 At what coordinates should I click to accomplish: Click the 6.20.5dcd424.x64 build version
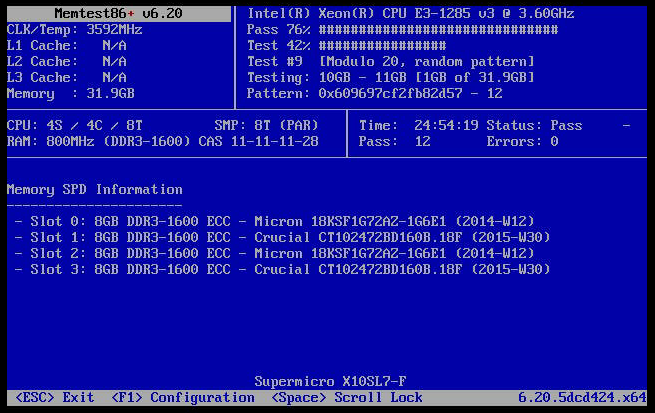[x=582, y=398]
